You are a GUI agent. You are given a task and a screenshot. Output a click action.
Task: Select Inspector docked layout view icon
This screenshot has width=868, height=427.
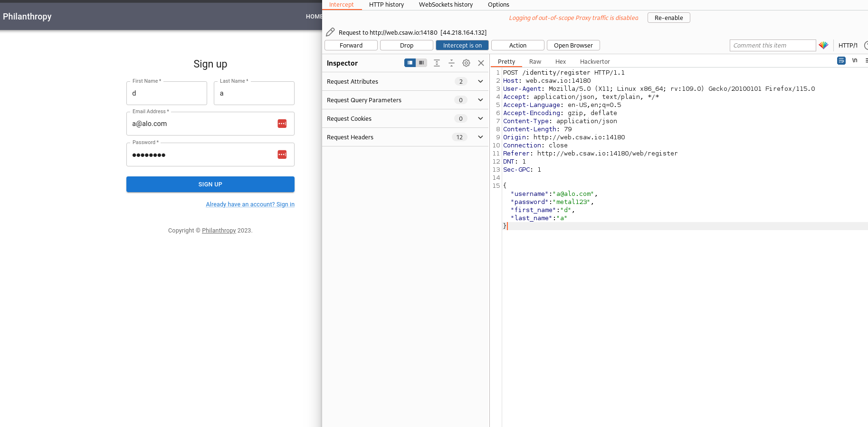[x=410, y=63]
